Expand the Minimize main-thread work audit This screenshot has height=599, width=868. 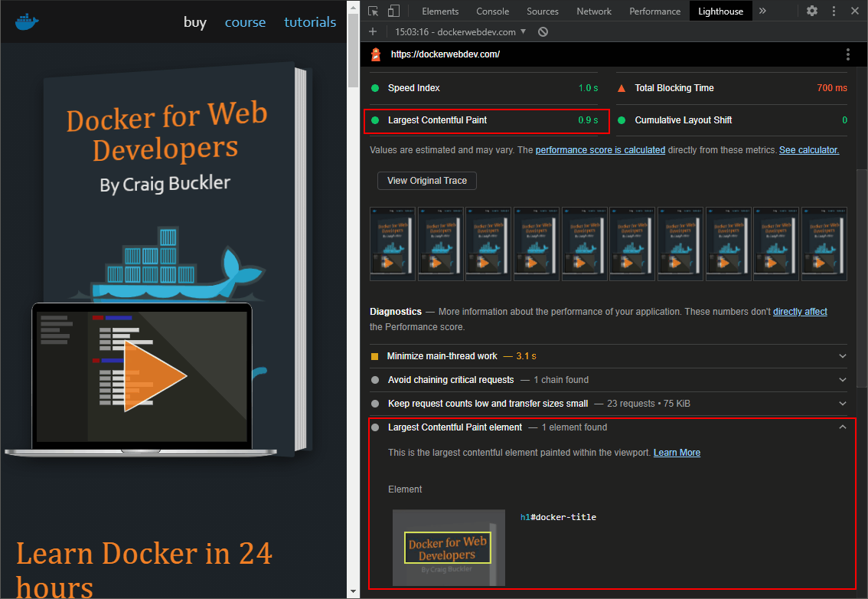point(843,356)
